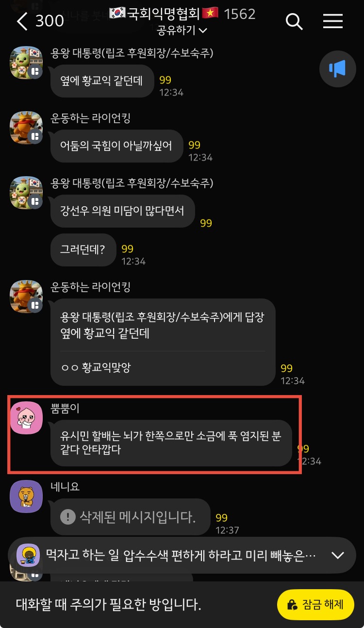Image resolution: width=364 pixels, height=628 pixels.
Task: Tap the warning icon in deleted message
Action: [x=67, y=517]
